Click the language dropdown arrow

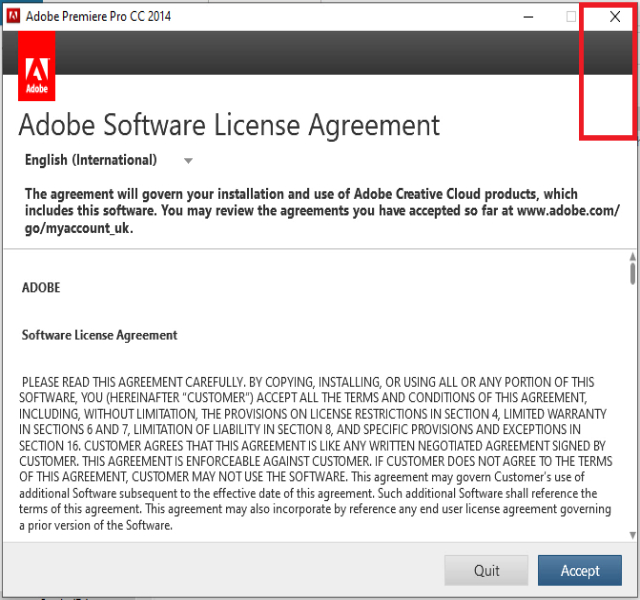point(188,161)
